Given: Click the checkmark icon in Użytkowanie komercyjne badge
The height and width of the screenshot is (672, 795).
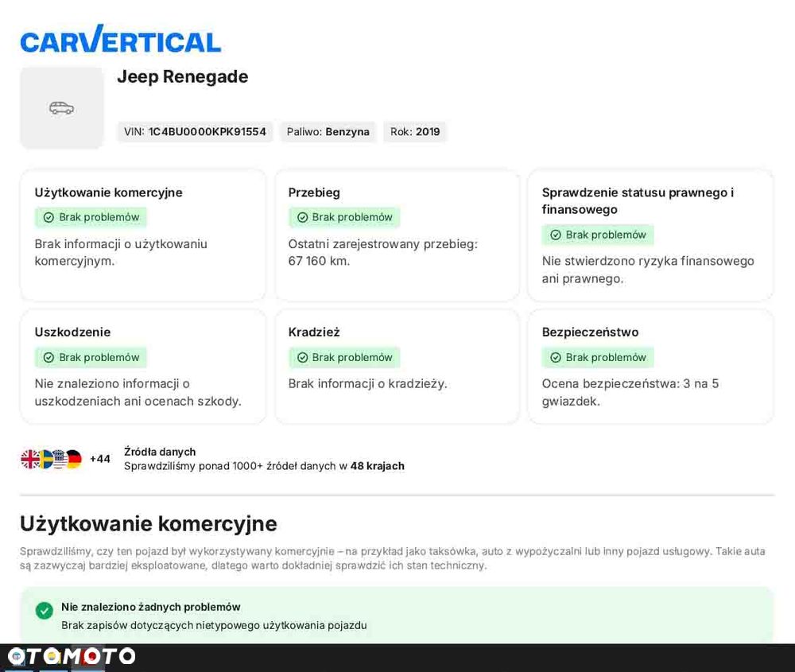Looking at the screenshot, I should [48, 218].
